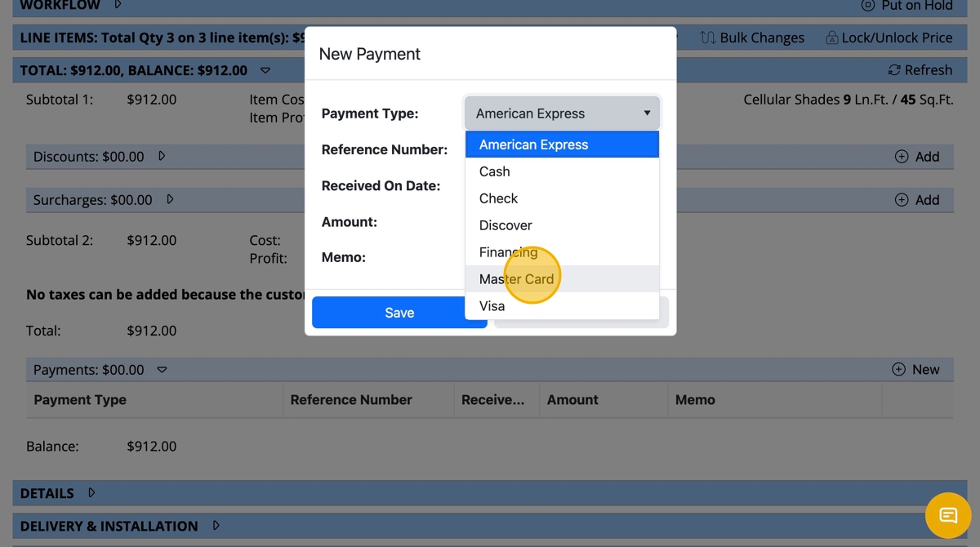Add a new discount

pyautogui.click(x=917, y=157)
